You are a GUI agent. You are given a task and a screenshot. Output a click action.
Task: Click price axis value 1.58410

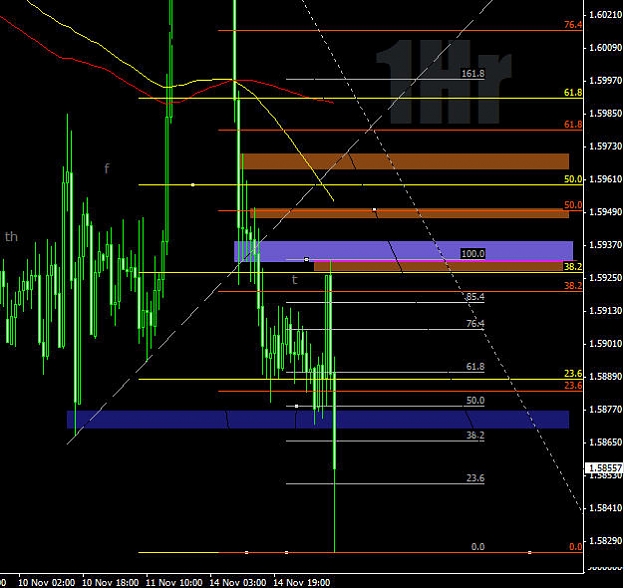(x=605, y=508)
